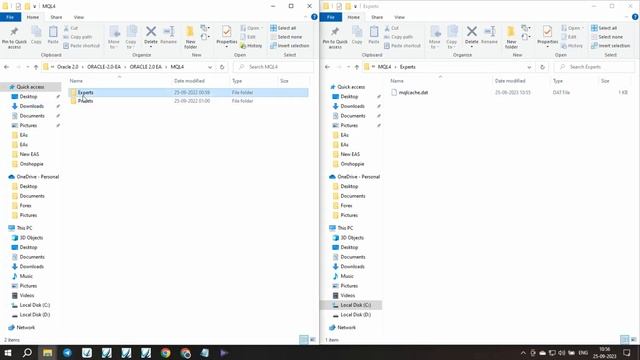
Task: Switch to the Share tab in the right window
Action: (x=377, y=17)
